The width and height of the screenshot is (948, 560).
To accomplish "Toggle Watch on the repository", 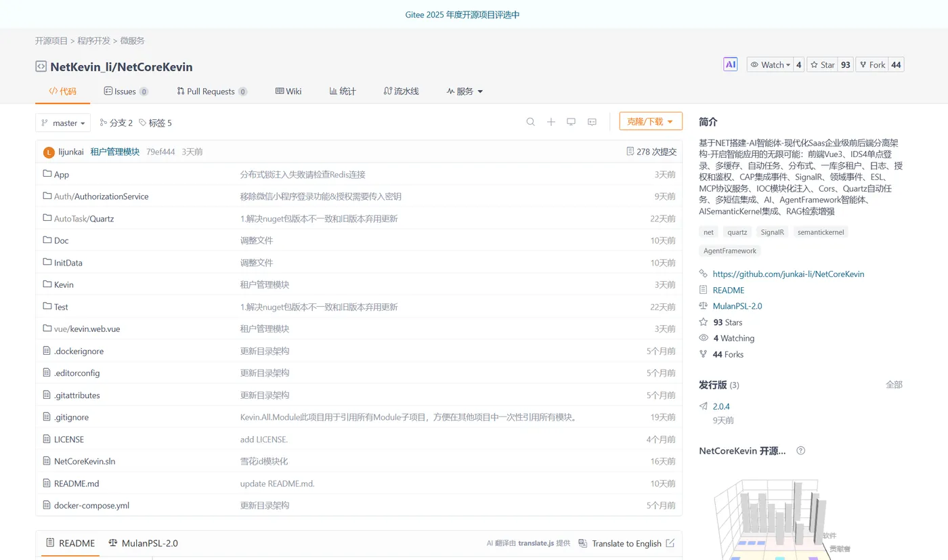I will 769,64.
